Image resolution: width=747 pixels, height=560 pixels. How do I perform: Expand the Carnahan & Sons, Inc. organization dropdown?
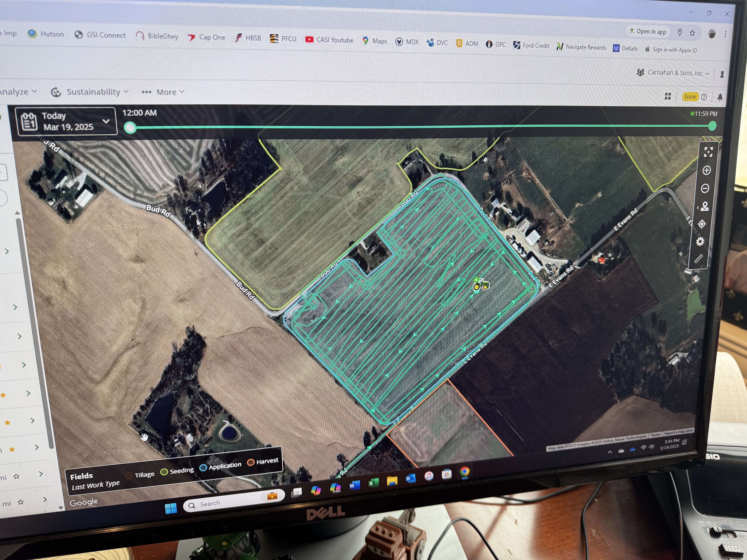[673, 73]
